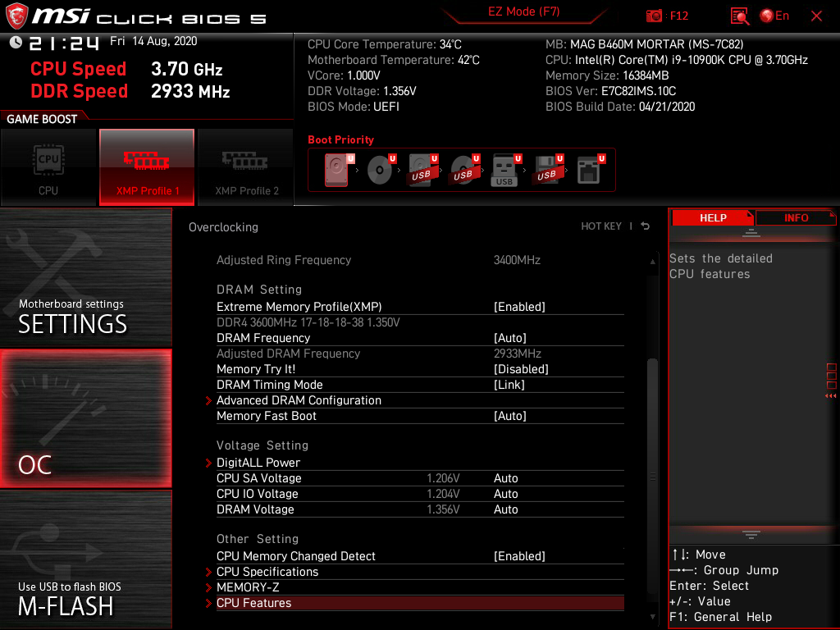Click the hard disk boot priority icon
The image size is (840, 630).
click(335, 170)
